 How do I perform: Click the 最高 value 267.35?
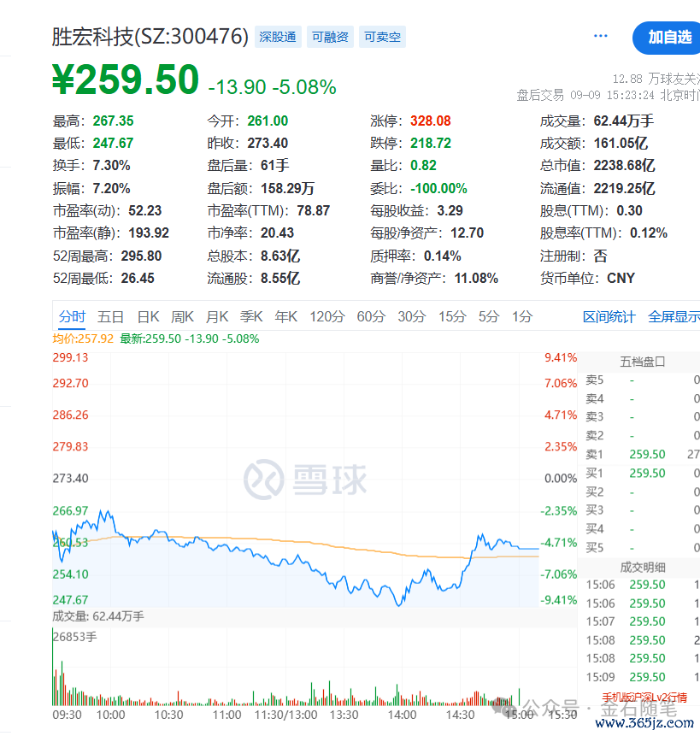tap(113, 121)
